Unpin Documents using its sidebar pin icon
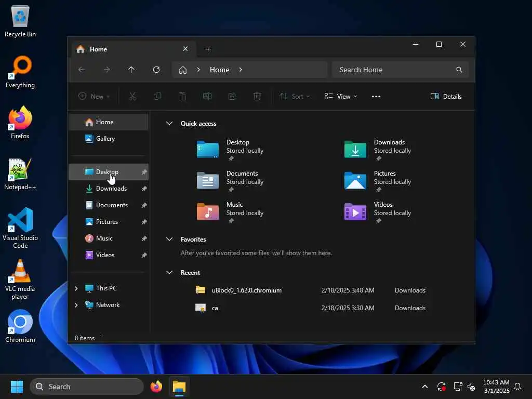 click(144, 205)
